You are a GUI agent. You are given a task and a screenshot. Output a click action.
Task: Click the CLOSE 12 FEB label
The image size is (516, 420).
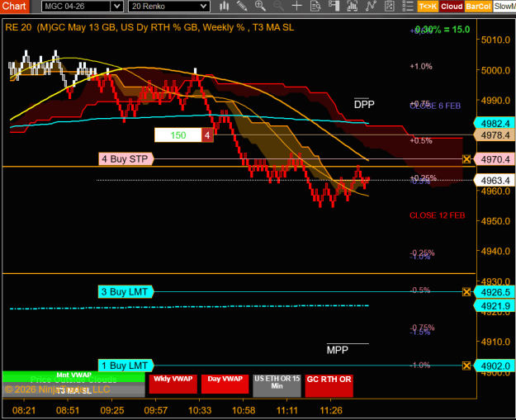pyautogui.click(x=437, y=215)
